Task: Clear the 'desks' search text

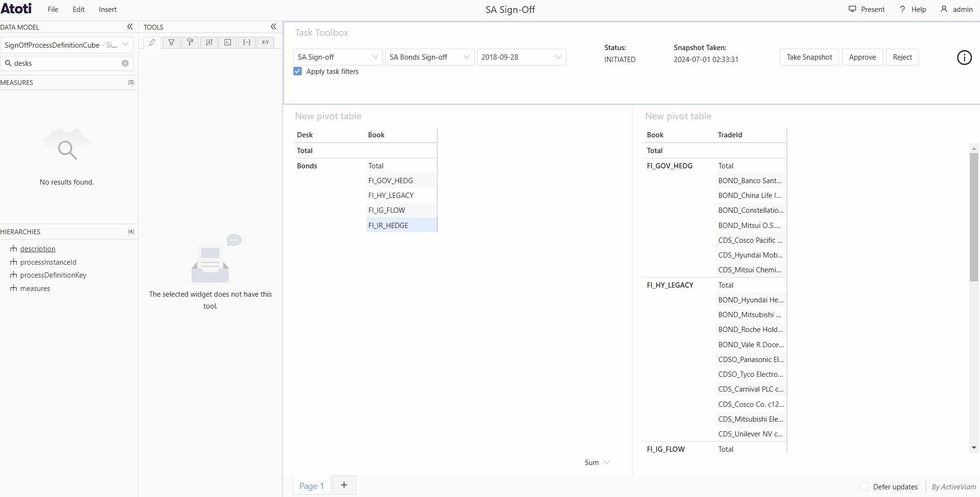Action: [x=125, y=63]
